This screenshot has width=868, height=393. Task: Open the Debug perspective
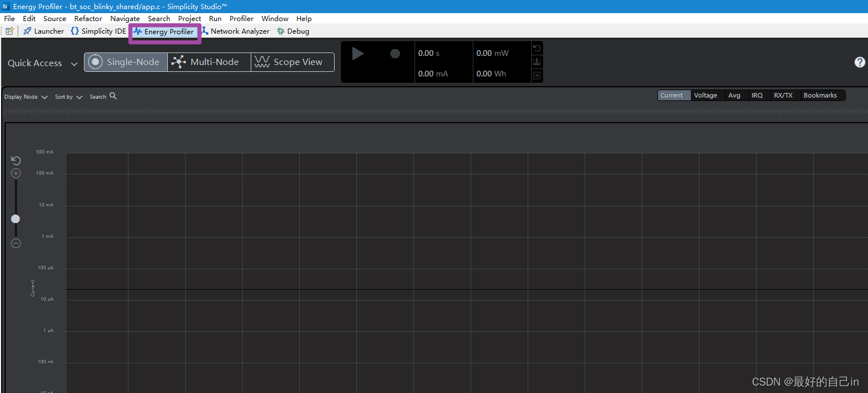pyautogui.click(x=293, y=31)
